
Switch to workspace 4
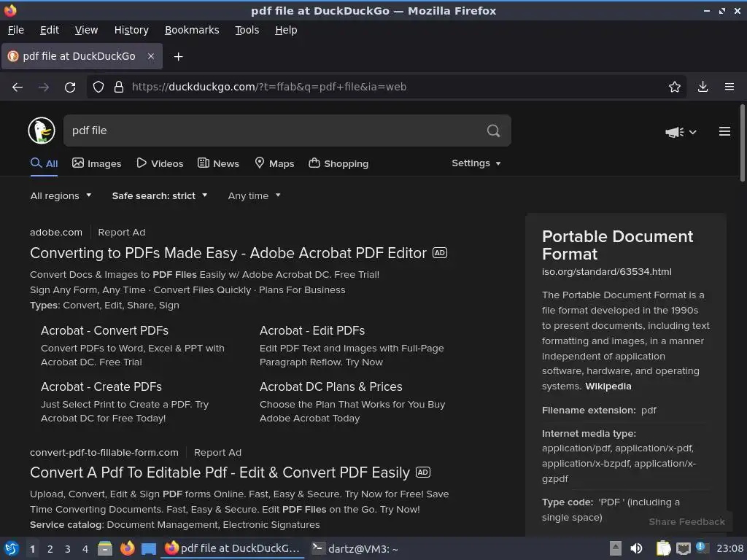pyautogui.click(x=85, y=549)
